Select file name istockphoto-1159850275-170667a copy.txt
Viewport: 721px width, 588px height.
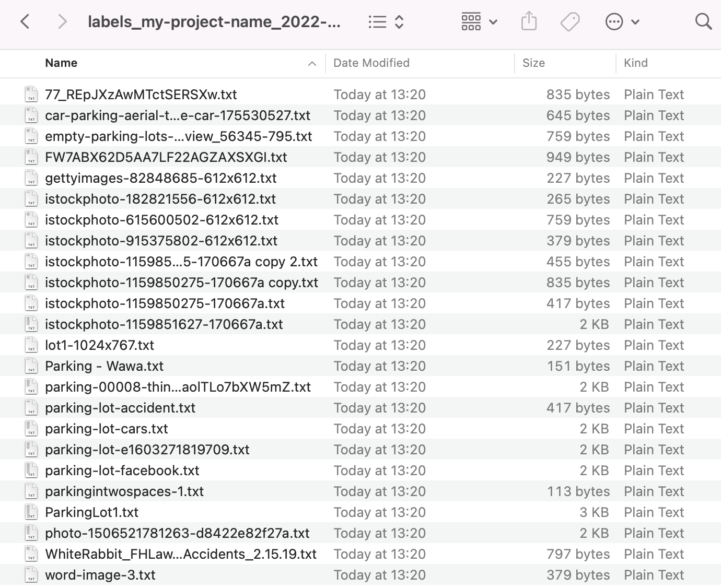coord(182,283)
